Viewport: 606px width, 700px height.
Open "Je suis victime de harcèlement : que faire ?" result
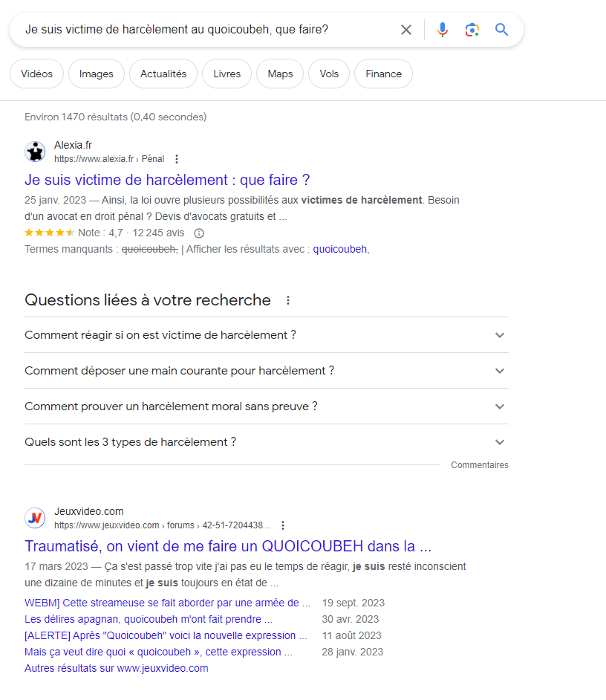[x=167, y=180]
